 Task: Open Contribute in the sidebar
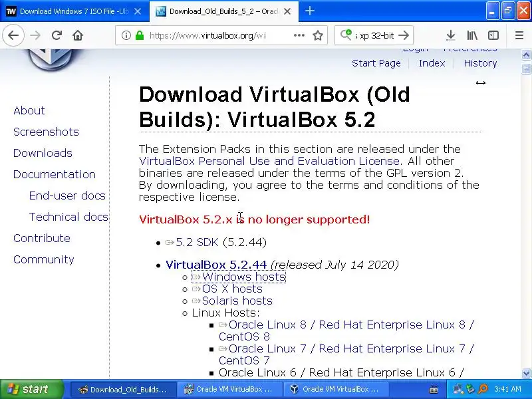point(42,238)
